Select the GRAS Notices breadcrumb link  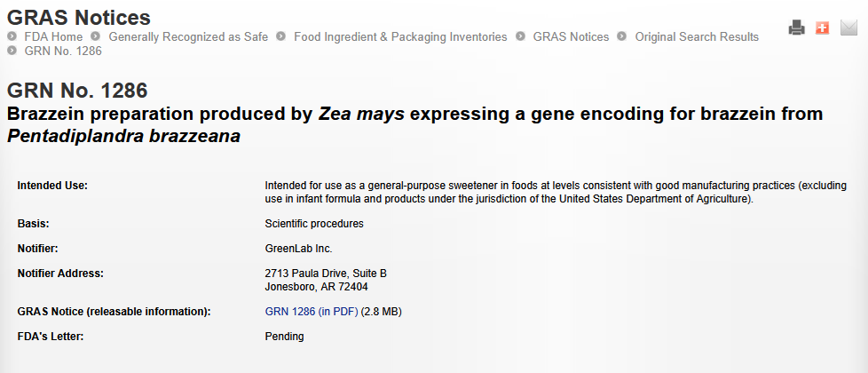coord(571,36)
